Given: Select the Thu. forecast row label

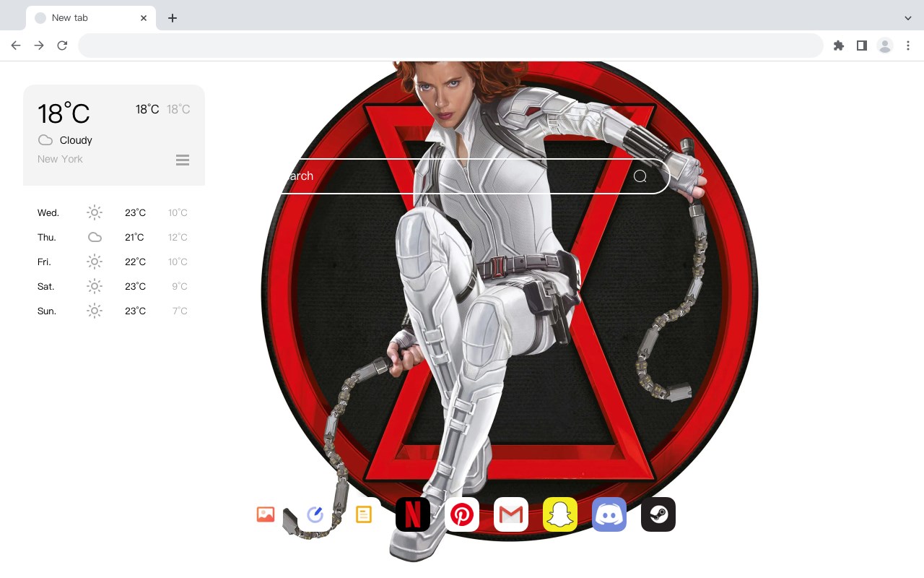Looking at the screenshot, I should [47, 237].
